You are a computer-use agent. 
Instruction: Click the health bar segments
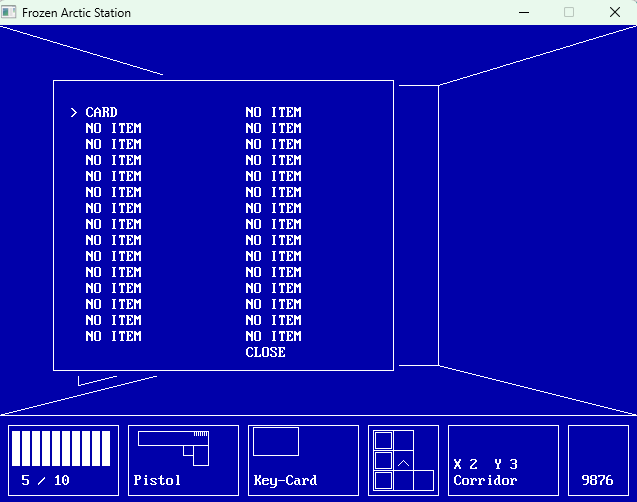coord(61,448)
